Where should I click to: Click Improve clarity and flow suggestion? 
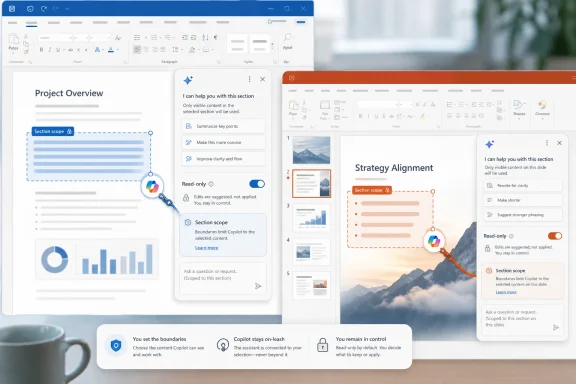[x=223, y=159]
